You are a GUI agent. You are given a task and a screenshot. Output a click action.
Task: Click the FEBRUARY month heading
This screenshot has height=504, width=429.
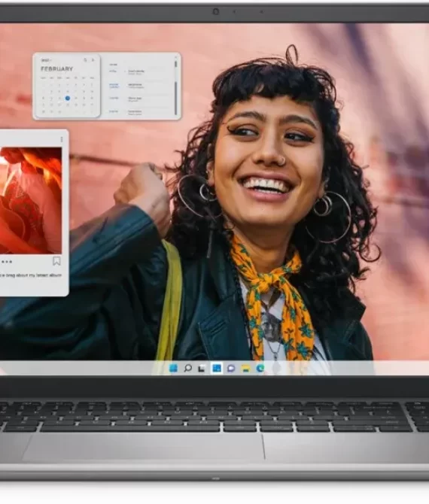click(x=57, y=68)
